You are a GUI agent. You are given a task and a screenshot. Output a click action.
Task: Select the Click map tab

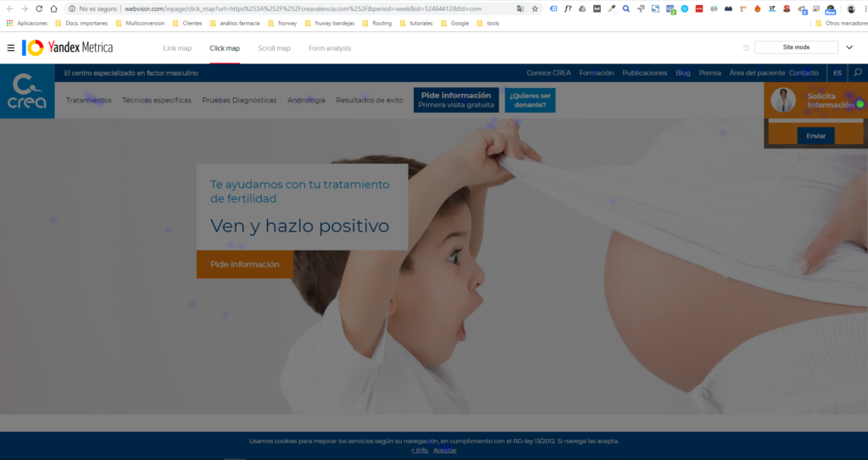pyautogui.click(x=225, y=48)
